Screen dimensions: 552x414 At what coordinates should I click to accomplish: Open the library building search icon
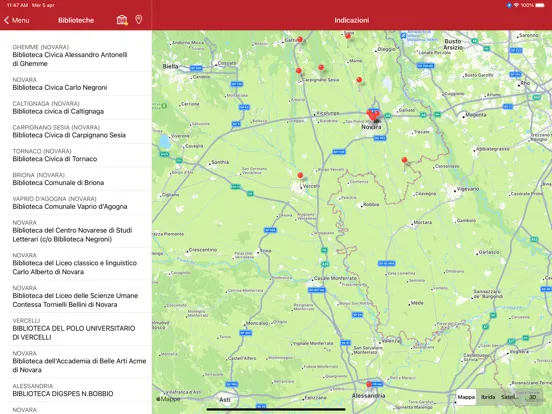[122, 20]
